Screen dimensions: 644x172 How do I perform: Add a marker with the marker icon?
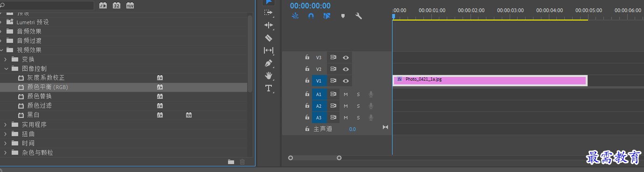(343, 16)
